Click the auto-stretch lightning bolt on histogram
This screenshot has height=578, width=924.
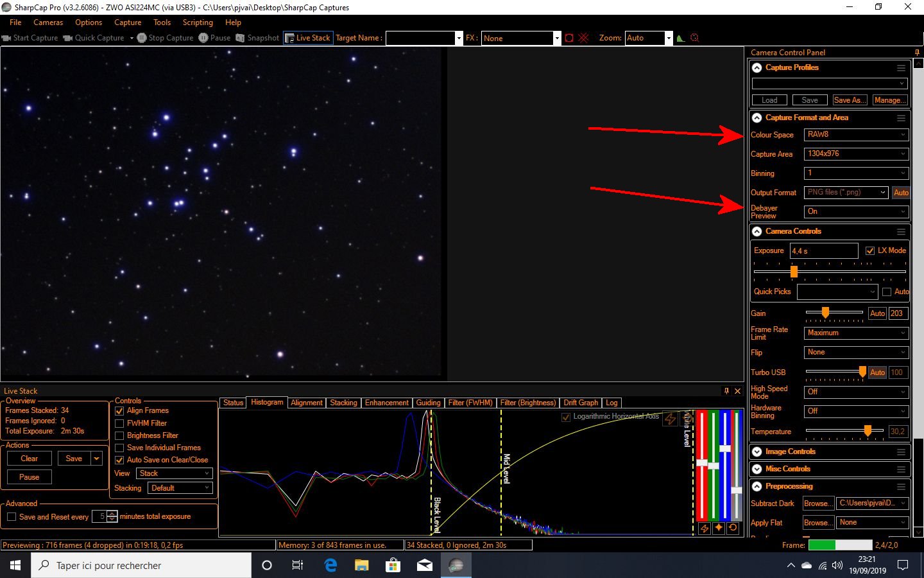[671, 419]
